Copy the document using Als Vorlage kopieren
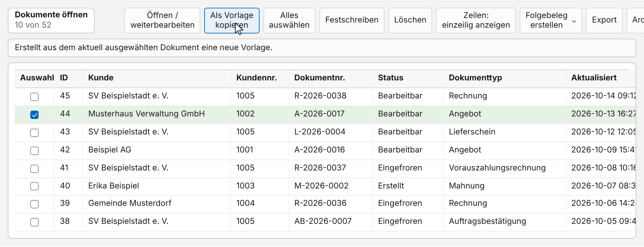Viewport: 644px width, 247px height. click(x=232, y=20)
